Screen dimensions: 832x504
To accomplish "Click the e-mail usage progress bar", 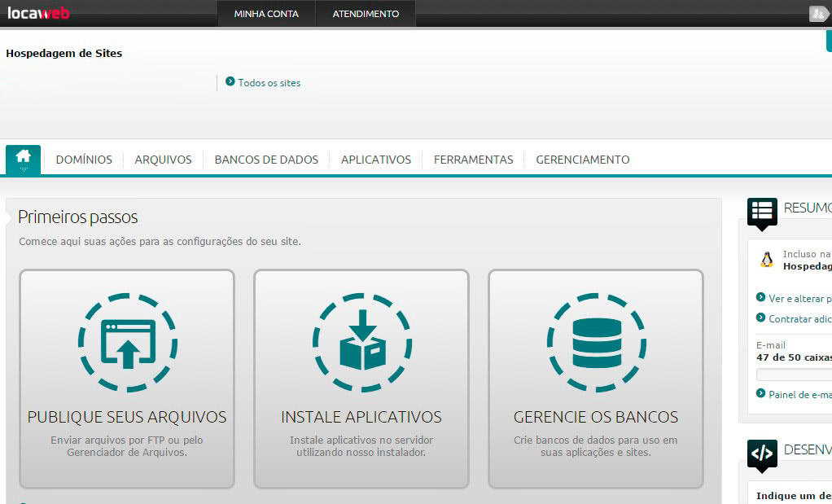I will 795,375.
